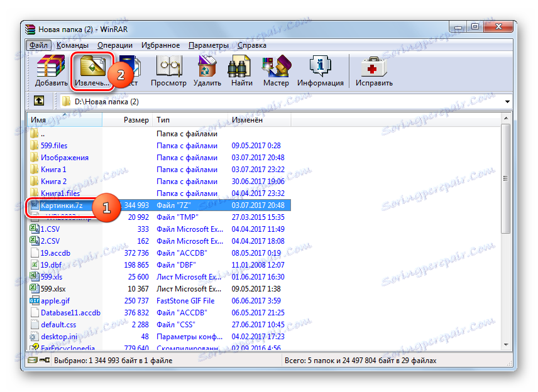The height and width of the screenshot is (392, 538).
Task: Select the 19.dbf file icon
Action: click(x=34, y=264)
